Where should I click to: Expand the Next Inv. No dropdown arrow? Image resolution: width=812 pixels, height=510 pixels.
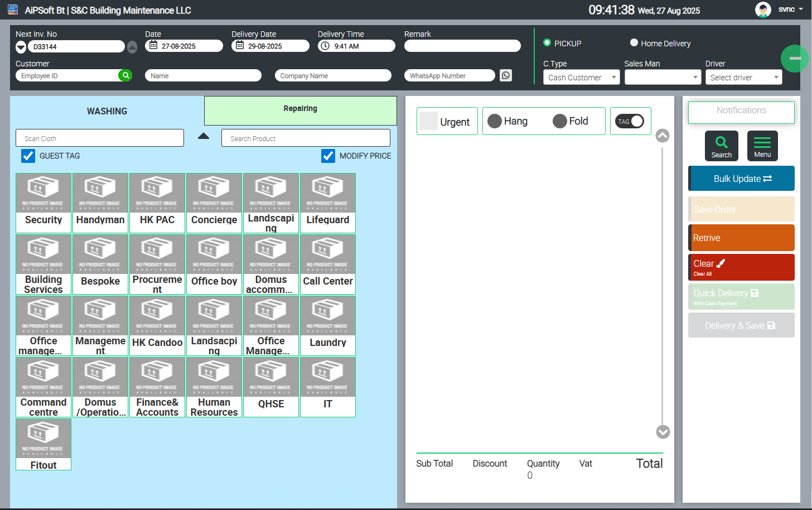(x=21, y=47)
